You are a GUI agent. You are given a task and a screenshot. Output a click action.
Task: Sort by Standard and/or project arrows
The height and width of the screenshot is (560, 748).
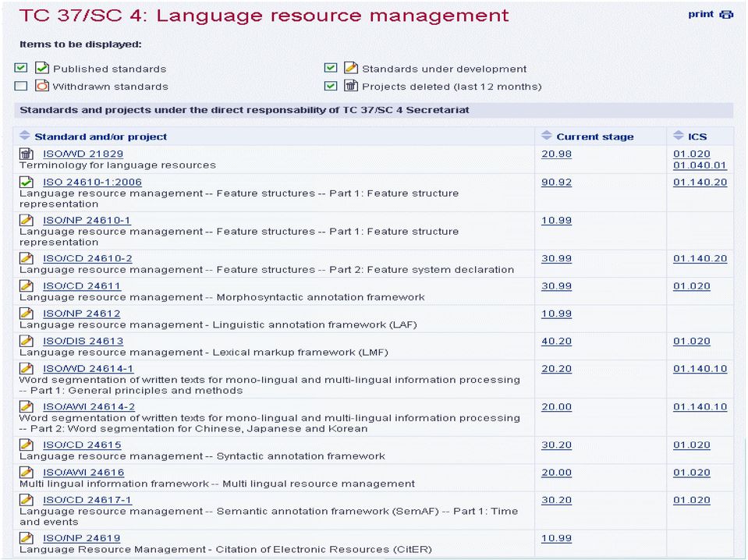tap(25, 136)
